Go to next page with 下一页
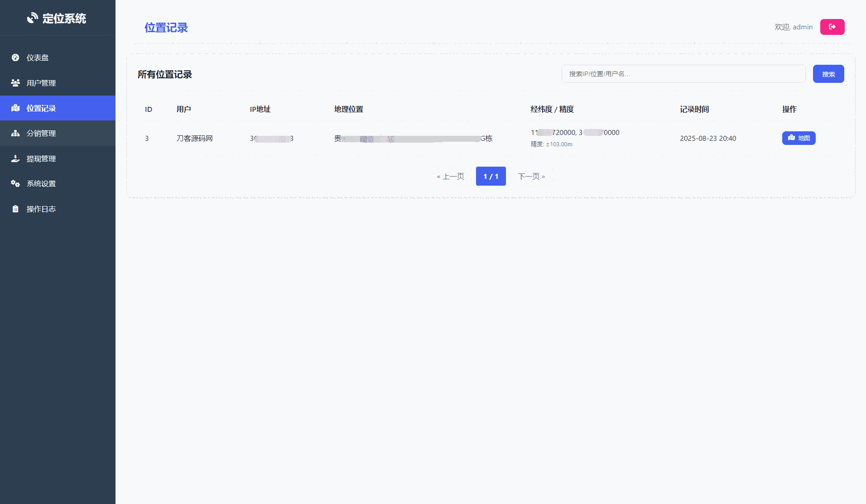 [x=531, y=176]
